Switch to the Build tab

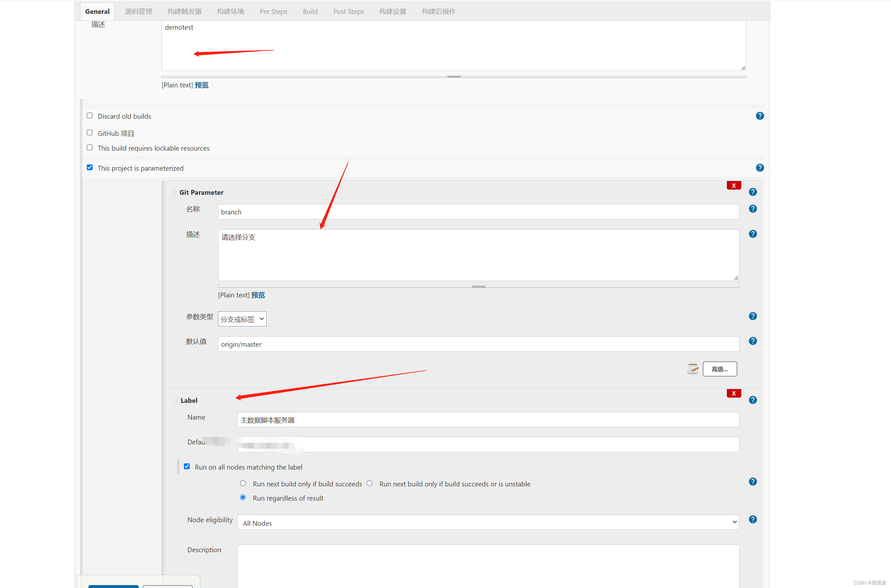(x=310, y=11)
